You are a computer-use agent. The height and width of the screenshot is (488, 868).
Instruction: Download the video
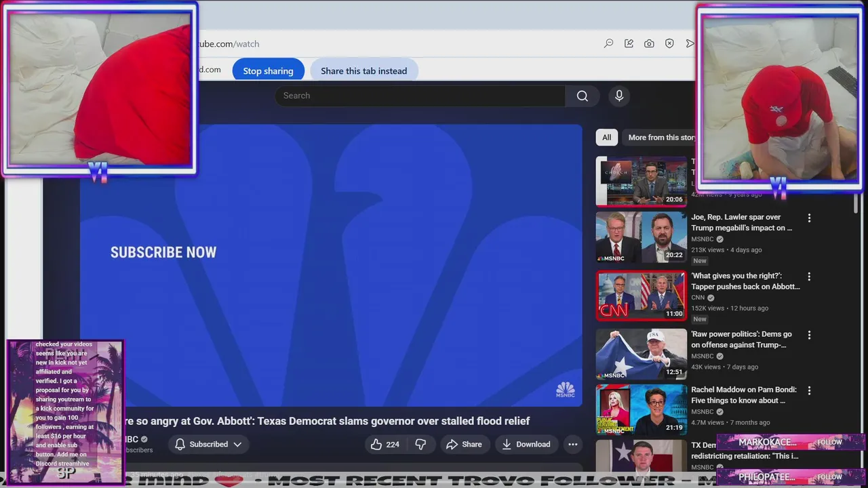pos(526,445)
